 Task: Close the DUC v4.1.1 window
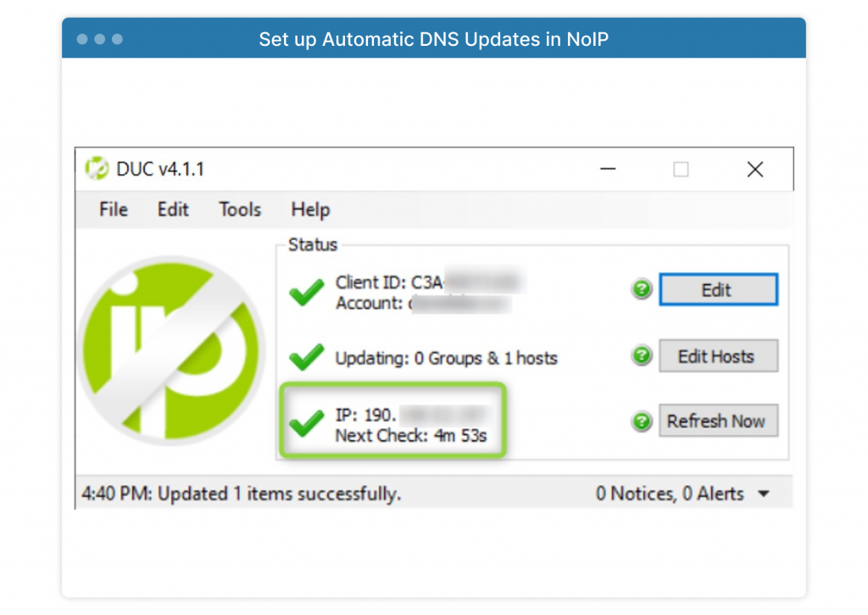755,169
